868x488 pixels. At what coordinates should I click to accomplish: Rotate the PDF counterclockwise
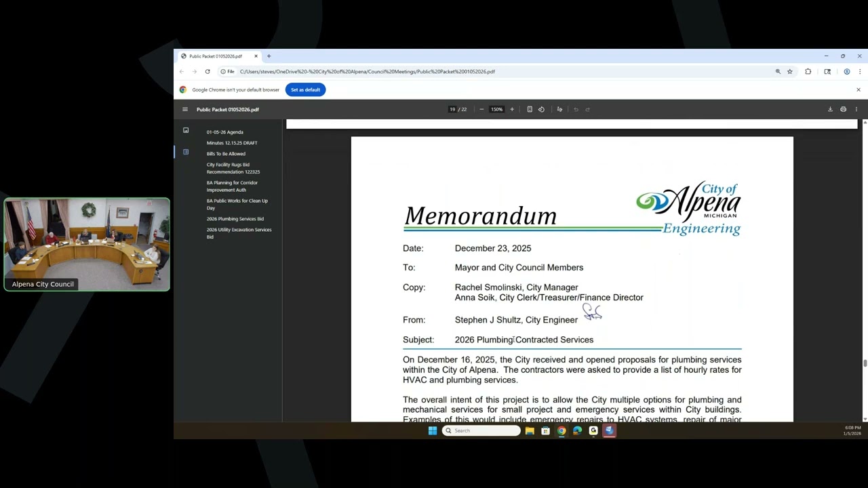click(541, 109)
